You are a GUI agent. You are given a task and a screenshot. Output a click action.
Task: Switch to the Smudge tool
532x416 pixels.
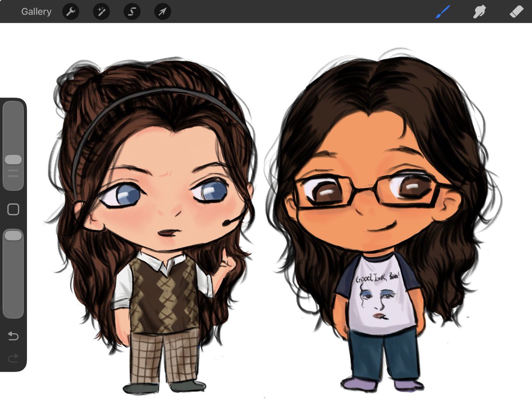pyautogui.click(x=479, y=12)
